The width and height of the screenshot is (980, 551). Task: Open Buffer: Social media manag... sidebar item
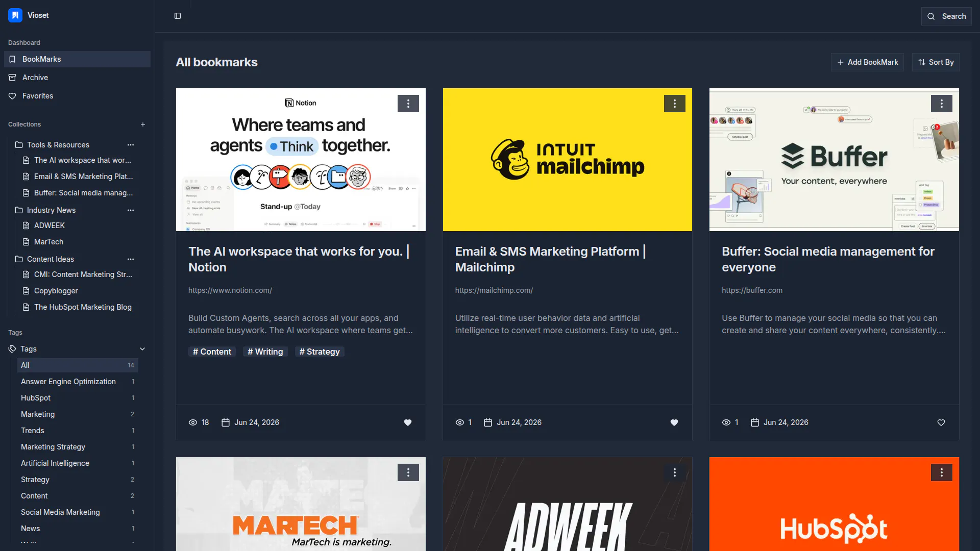pos(78,193)
